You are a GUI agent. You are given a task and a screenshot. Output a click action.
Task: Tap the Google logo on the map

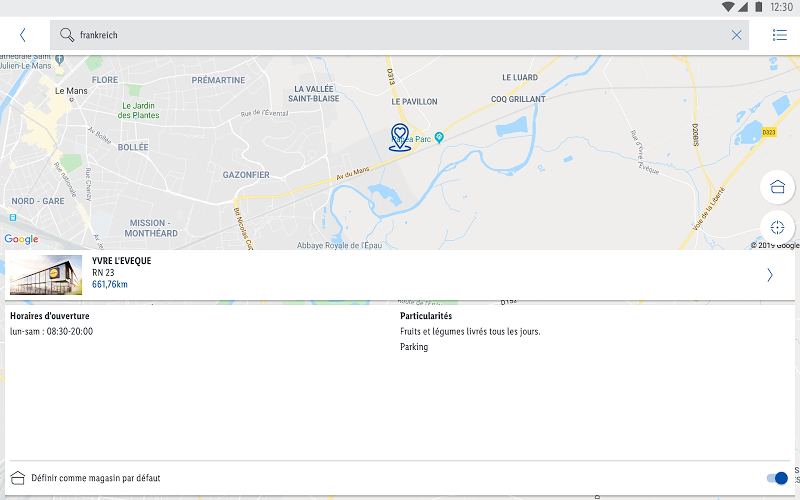[x=21, y=239]
